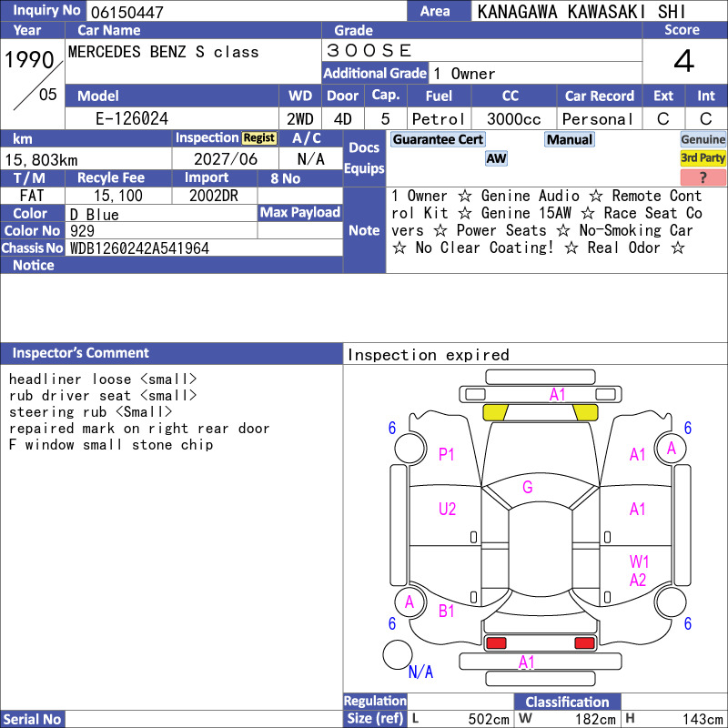Click the chassis number WDB1260242A541964
This screenshot has height=728, width=728.
(139, 248)
